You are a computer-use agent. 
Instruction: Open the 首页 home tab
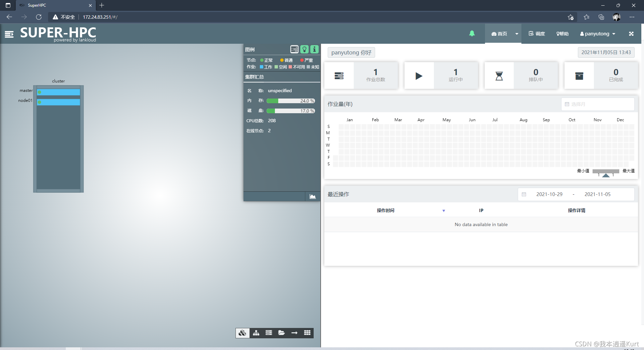(x=499, y=34)
